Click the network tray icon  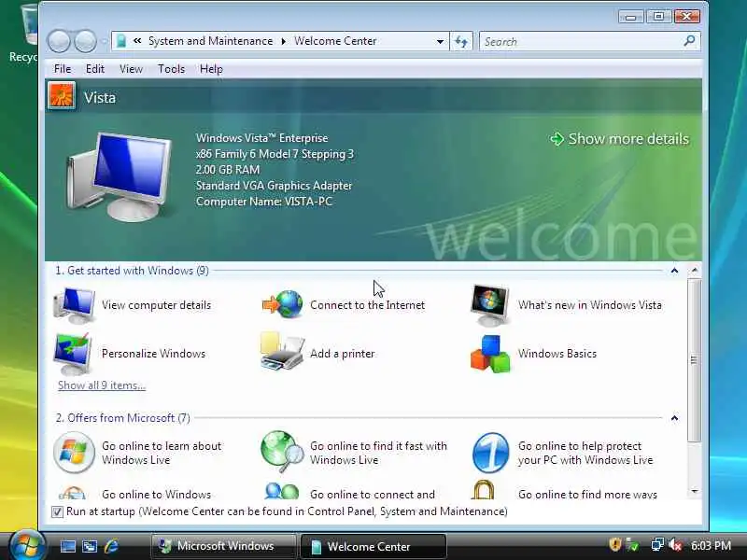657,544
